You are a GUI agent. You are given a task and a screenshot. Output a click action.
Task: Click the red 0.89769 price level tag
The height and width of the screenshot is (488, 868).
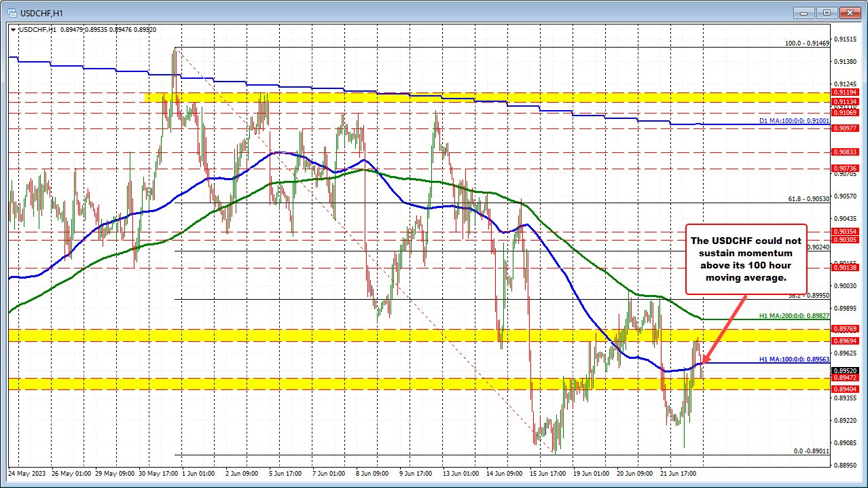(x=845, y=329)
